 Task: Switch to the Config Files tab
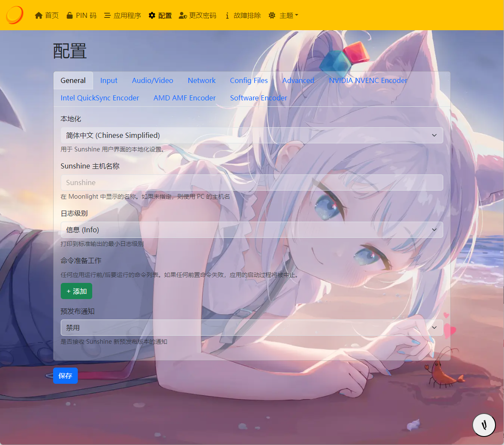pos(249,80)
